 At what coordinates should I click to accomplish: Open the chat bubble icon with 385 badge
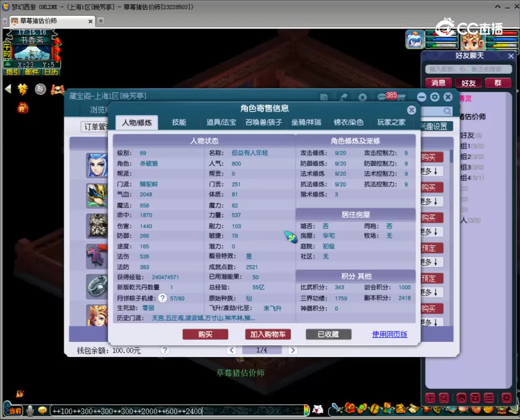[x=382, y=97]
